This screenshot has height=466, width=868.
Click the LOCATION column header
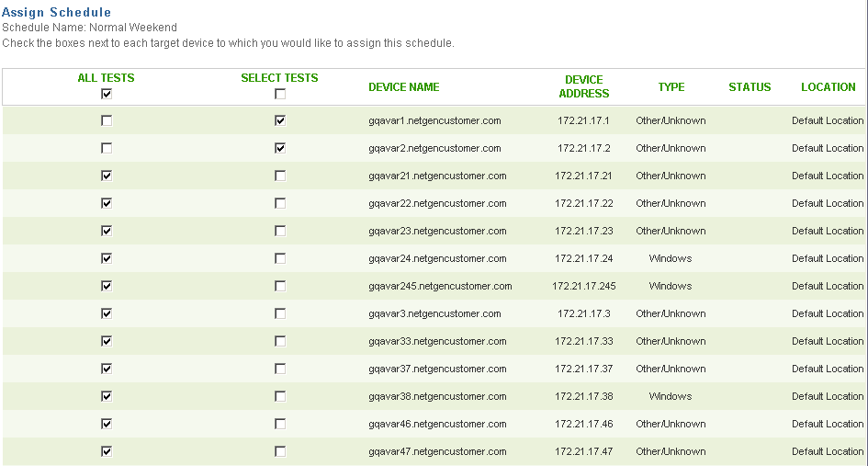tap(828, 87)
